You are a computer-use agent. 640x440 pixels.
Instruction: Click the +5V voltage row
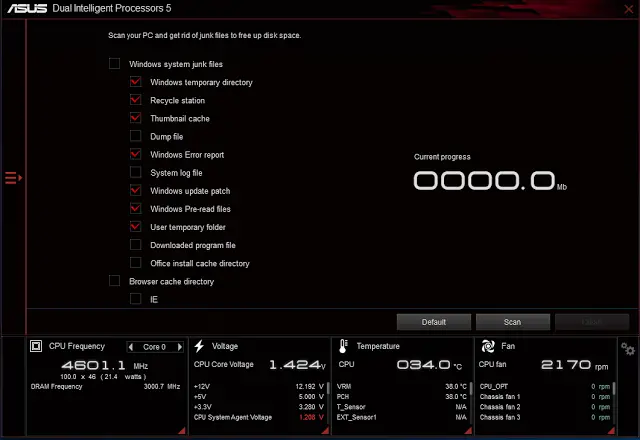(x=259, y=397)
